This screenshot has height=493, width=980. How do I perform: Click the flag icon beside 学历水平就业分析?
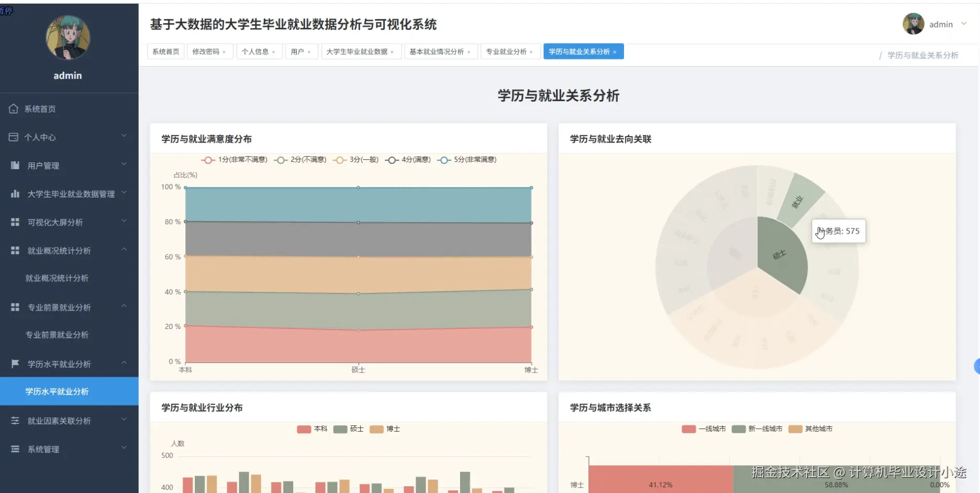[14, 363]
